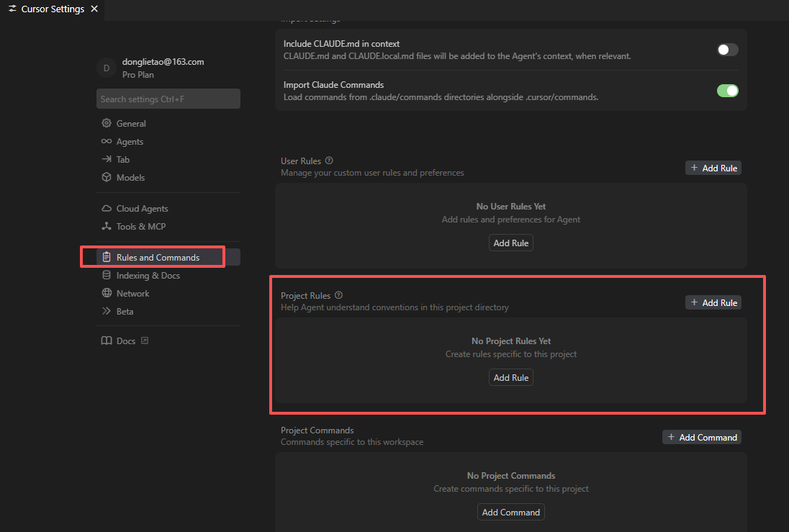Image resolution: width=789 pixels, height=532 pixels.
Task: Click Add Rule under No Project Rules Yet
Action: (510, 378)
